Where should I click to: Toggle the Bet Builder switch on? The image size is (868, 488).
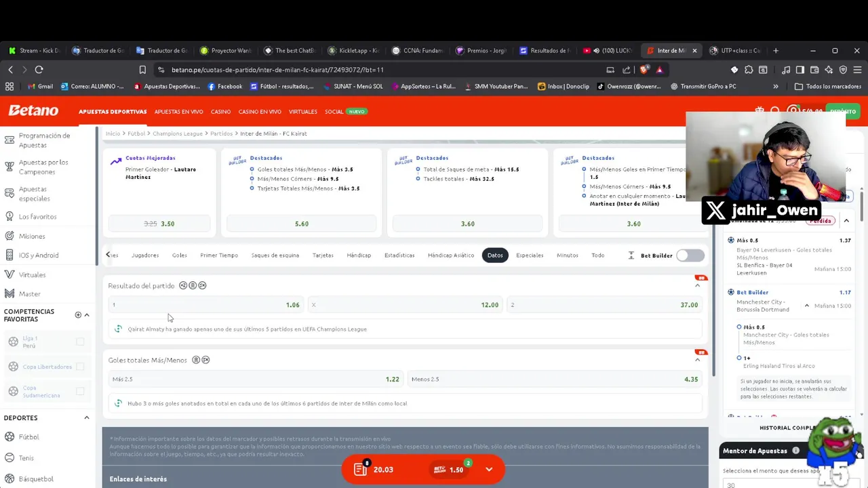pyautogui.click(x=690, y=256)
